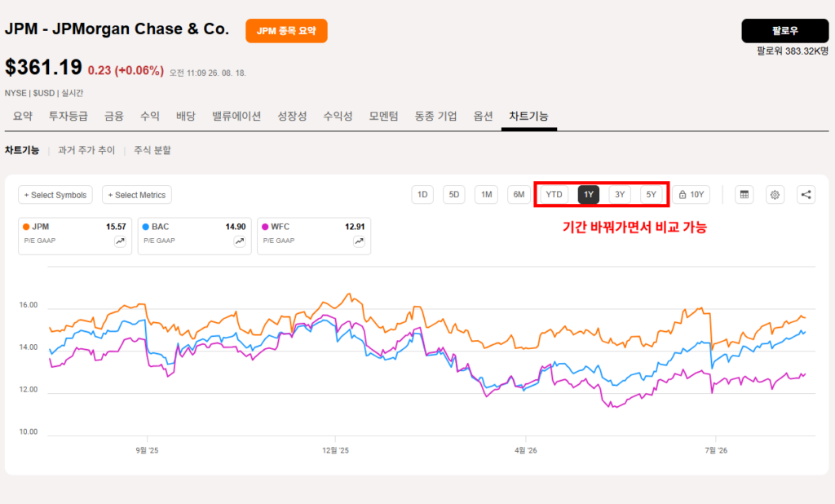Click the 12월 '25 axis label
835x504 pixels.
tap(335, 450)
